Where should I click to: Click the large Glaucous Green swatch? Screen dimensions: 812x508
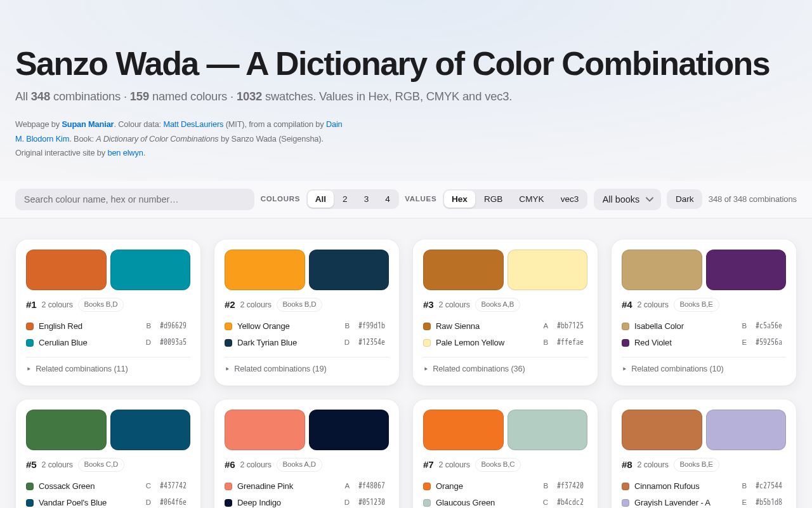pos(547,430)
